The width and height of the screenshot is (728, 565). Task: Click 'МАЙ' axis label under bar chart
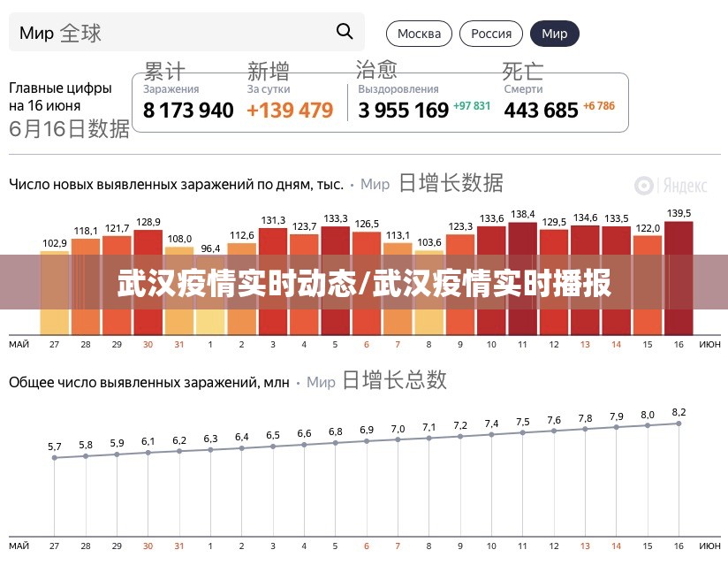[x=19, y=344]
